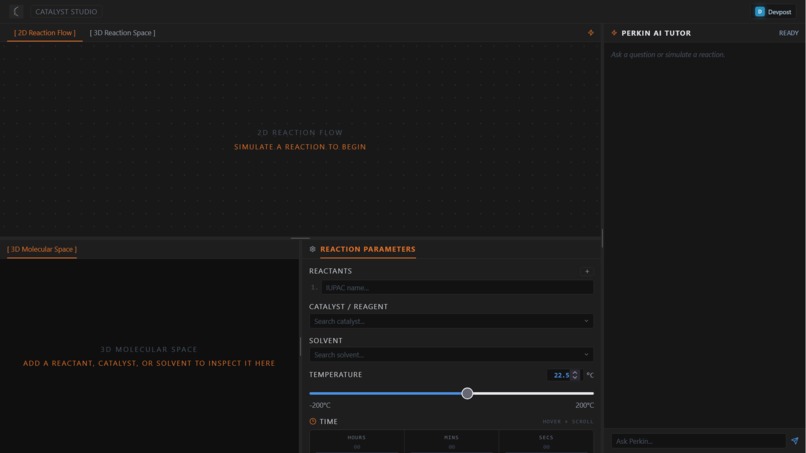The image size is (806, 453).
Task: Click the Time clock icon
Action: [x=313, y=422]
